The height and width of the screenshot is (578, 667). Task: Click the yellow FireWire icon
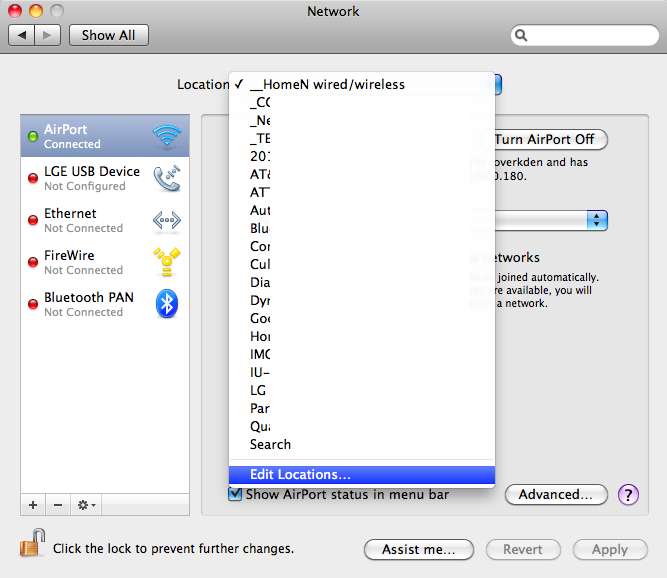[167, 262]
